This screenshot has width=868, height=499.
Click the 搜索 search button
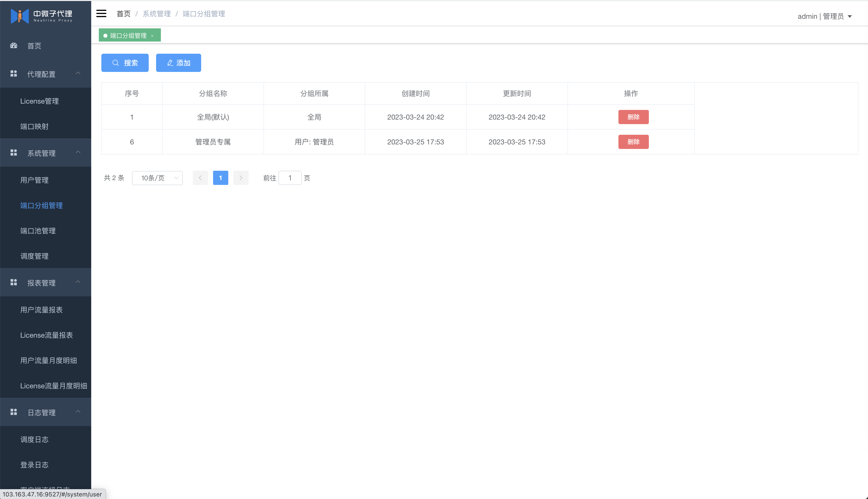[x=125, y=63]
